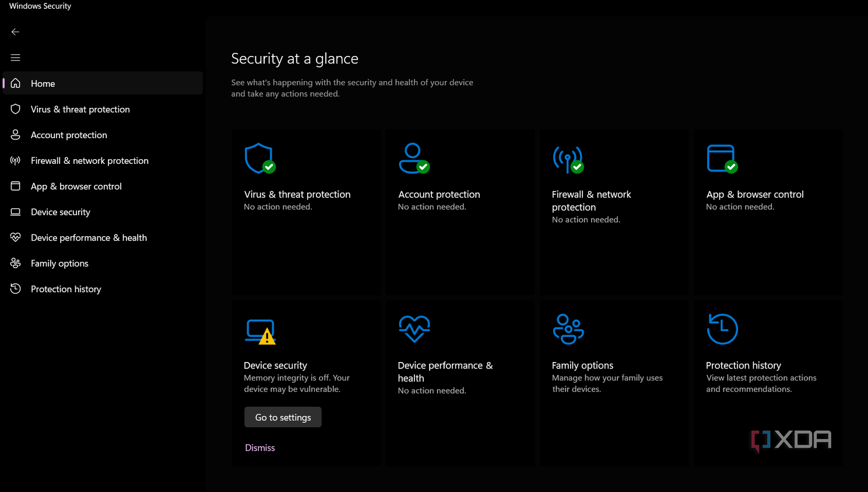Viewport: 868px width, 492px height.
Task: Select App & browser control sidebar label
Action: (76, 187)
